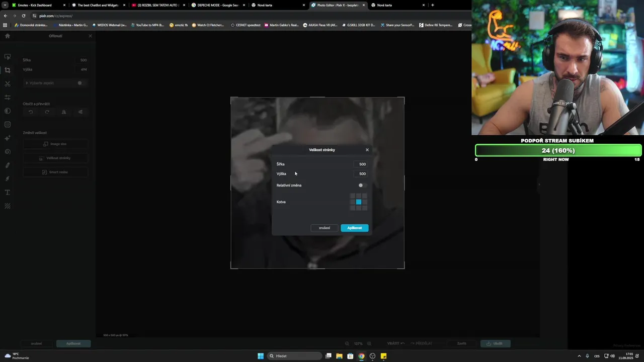The image size is (644, 362).
Task: Click the Smart resize button
Action: click(55, 172)
